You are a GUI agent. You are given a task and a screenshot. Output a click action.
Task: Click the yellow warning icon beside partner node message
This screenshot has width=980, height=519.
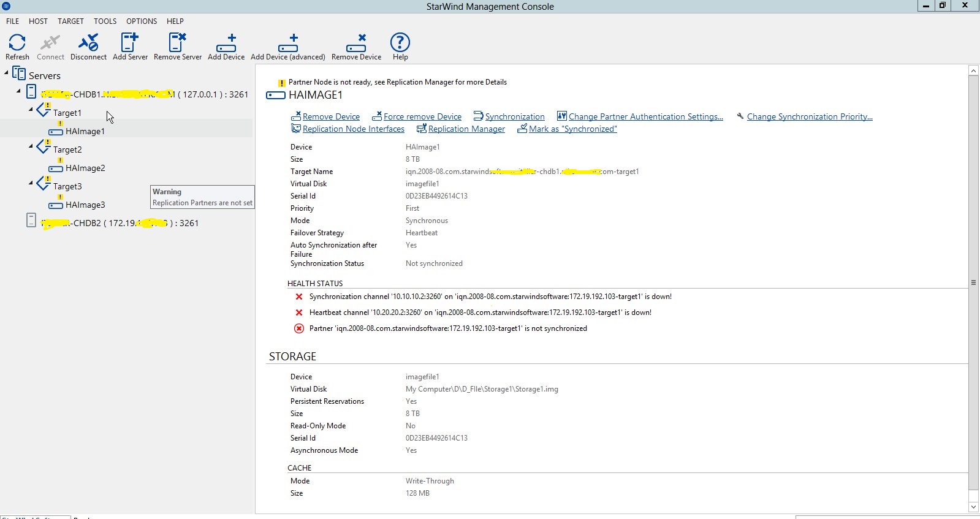pyautogui.click(x=282, y=83)
